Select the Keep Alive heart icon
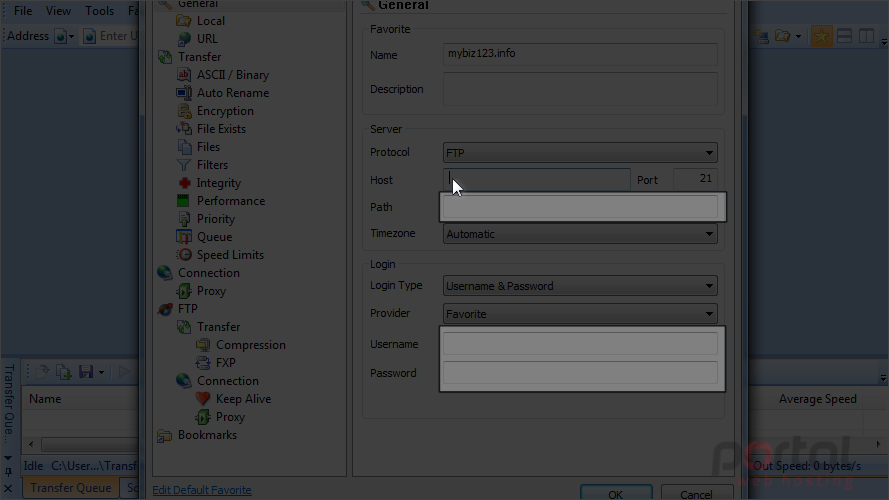Screen dimensions: 889x500 coord(203,399)
